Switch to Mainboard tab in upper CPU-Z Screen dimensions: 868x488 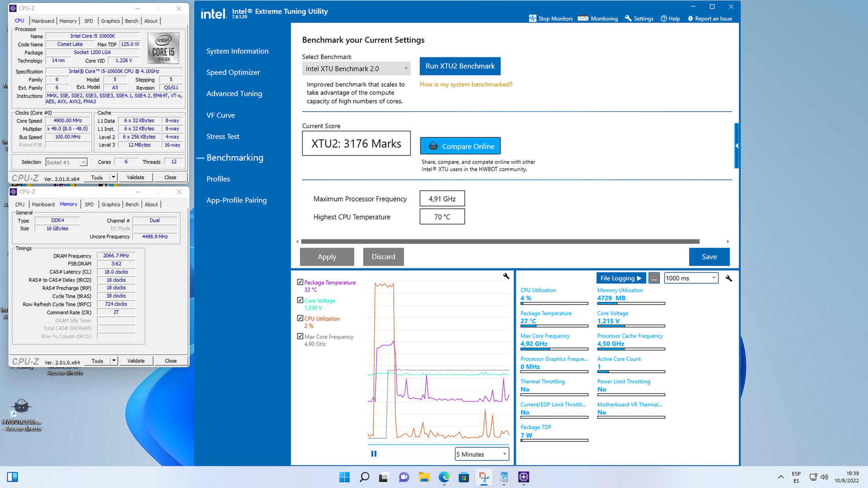click(x=43, y=21)
